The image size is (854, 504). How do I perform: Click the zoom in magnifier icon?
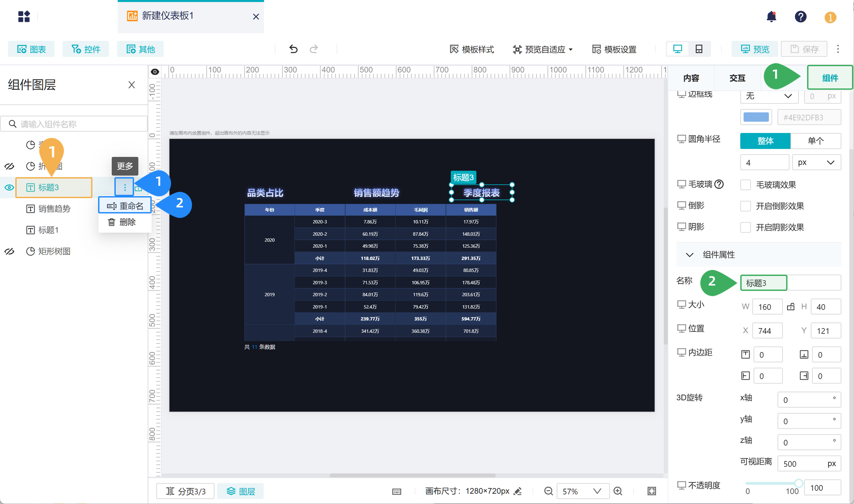618,491
